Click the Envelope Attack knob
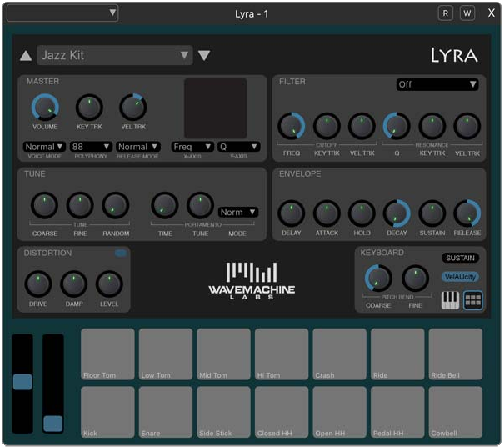This screenshot has height=447, width=504. click(327, 213)
